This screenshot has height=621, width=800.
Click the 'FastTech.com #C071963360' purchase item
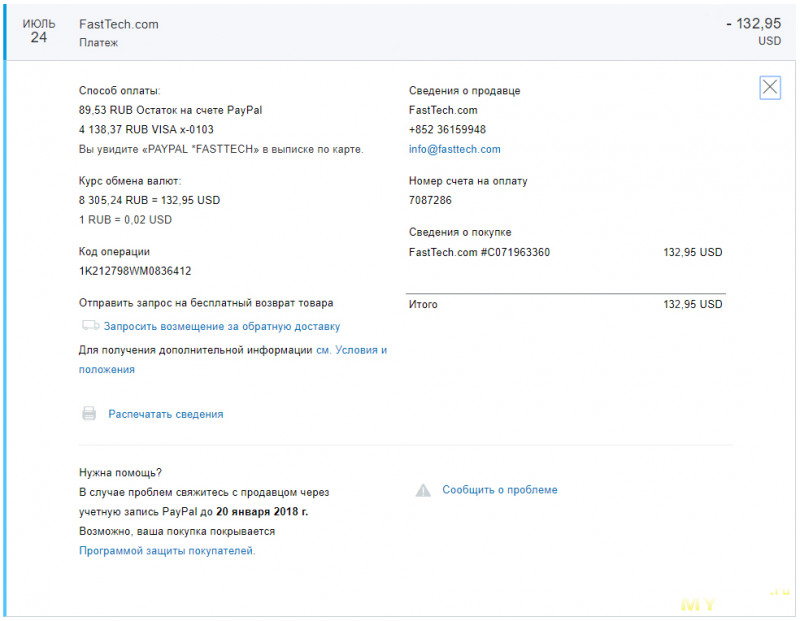[x=479, y=252]
